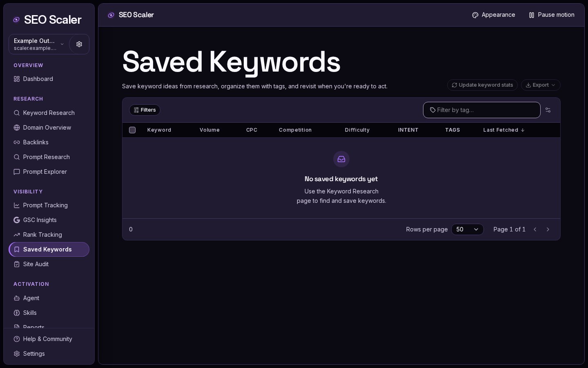Open the Appearance settings

click(494, 15)
